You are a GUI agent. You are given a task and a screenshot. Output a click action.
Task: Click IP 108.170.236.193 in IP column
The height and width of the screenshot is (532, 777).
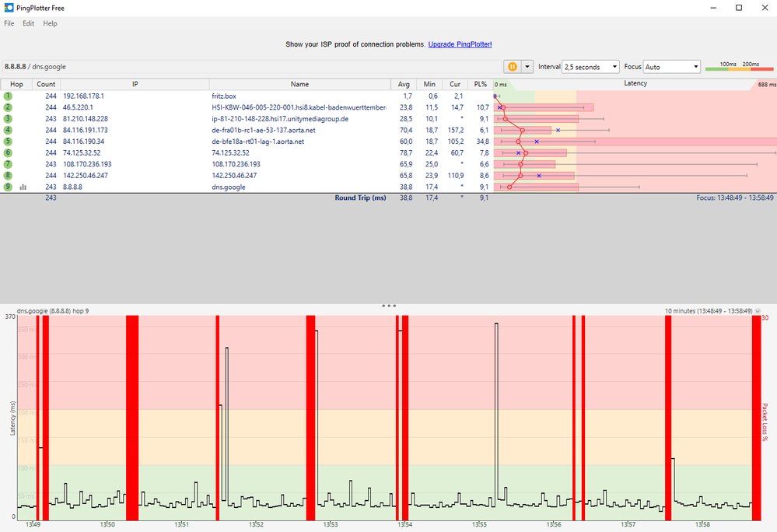pos(87,164)
